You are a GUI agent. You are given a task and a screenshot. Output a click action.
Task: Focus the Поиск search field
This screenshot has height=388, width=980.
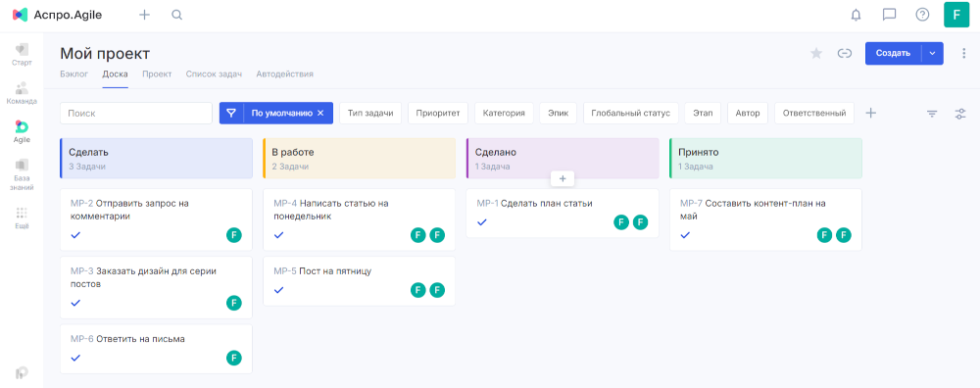point(136,113)
